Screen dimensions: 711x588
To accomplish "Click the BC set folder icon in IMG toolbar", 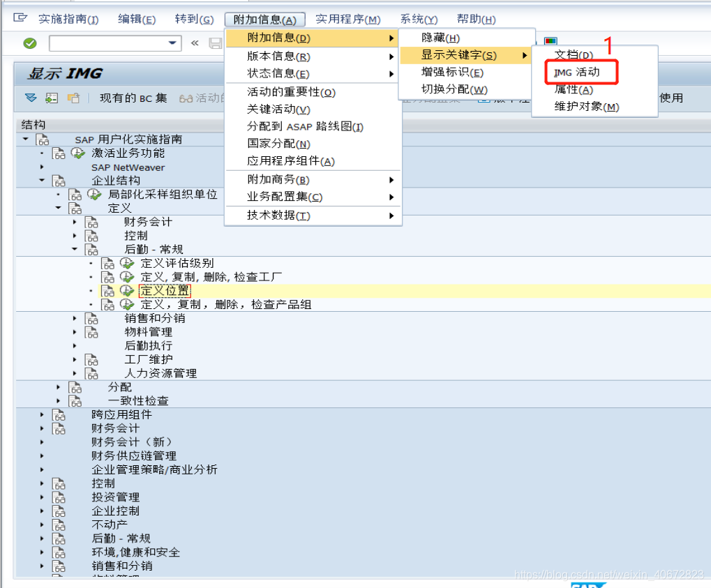I will (x=73, y=98).
